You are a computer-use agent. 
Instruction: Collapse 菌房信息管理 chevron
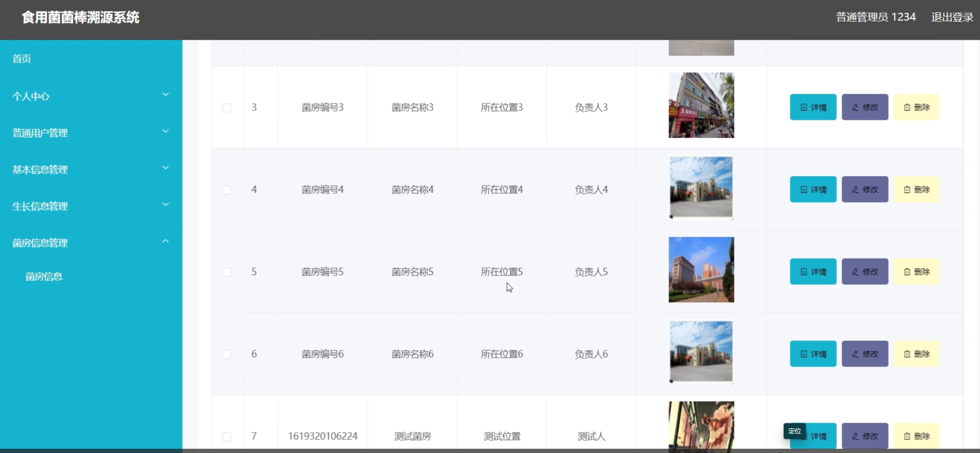(165, 241)
